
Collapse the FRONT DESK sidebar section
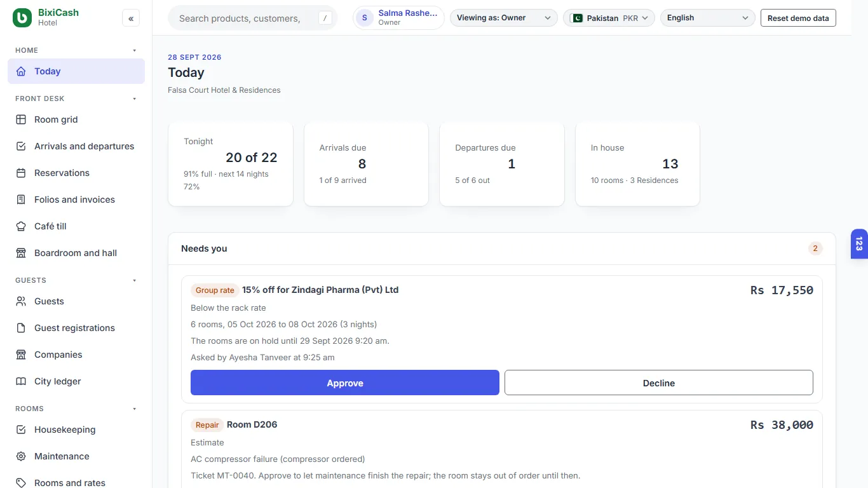click(x=134, y=98)
